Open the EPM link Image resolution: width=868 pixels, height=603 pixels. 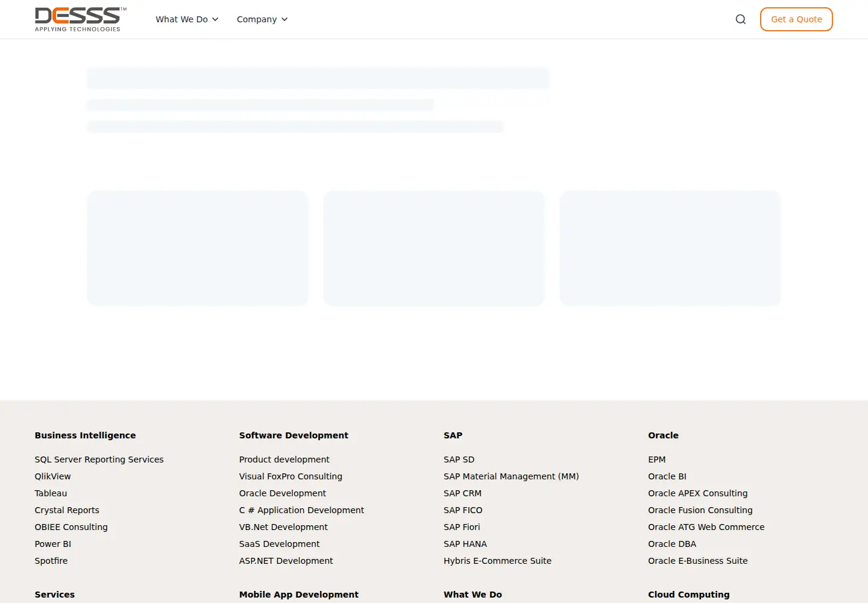click(x=657, y=459)
